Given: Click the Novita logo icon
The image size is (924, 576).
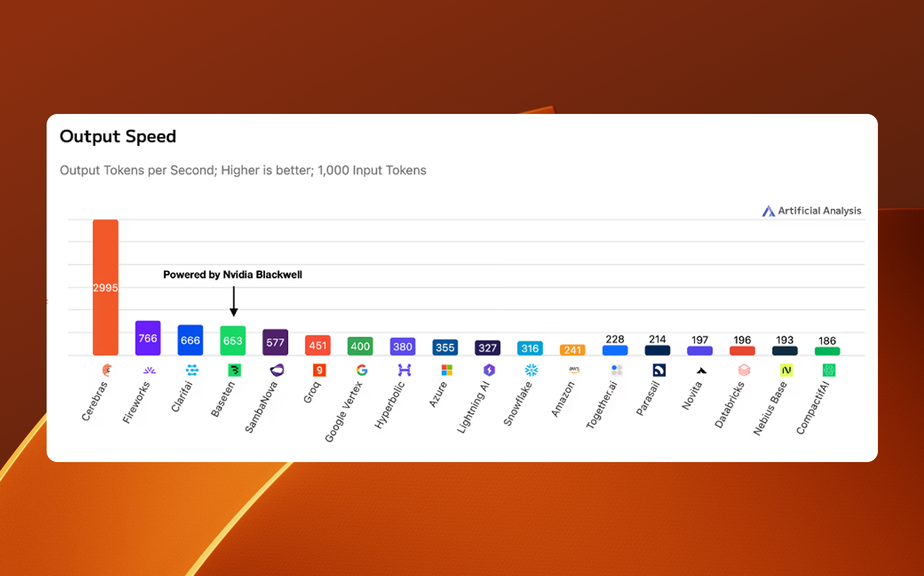Looking at the screenshot, I should click(701, 370).
